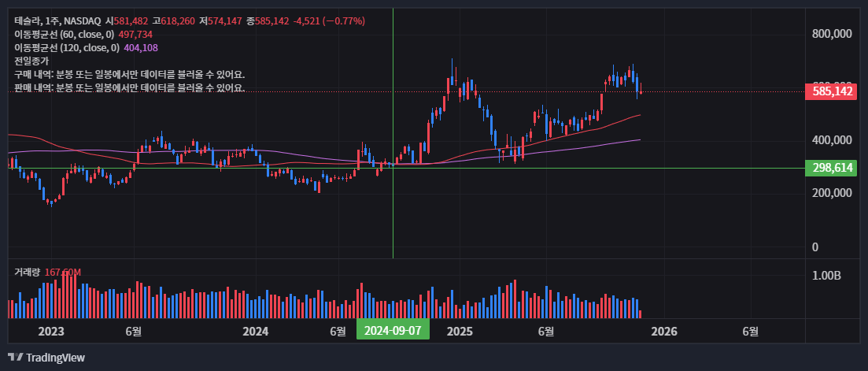
Task: Click the 200,000 price axis label
Action: (833, 193)
